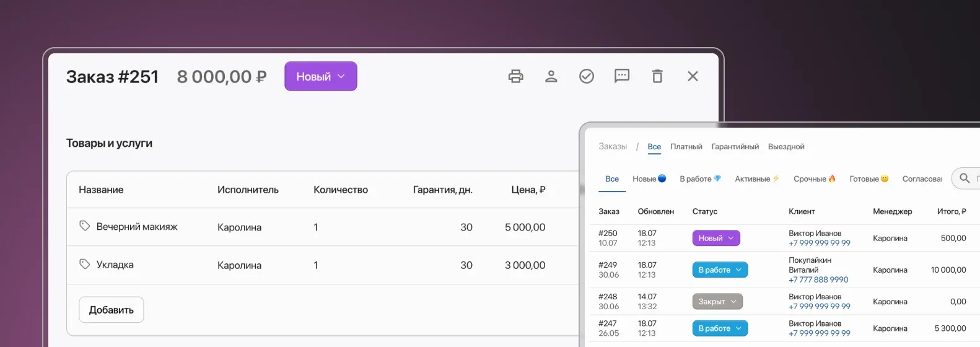Open the Закрыт status dropdown of order #248
The height and width of the screenshot is (347, 980).
coord(717,302)
